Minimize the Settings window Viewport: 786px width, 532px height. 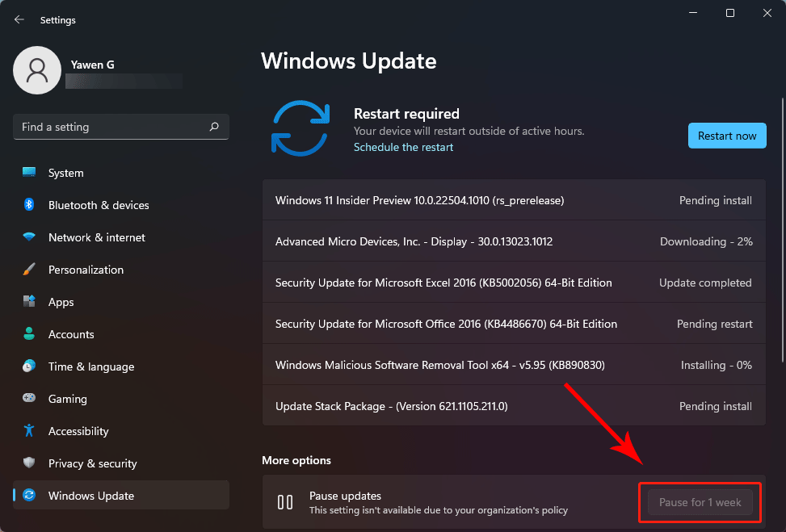point(693,13)
